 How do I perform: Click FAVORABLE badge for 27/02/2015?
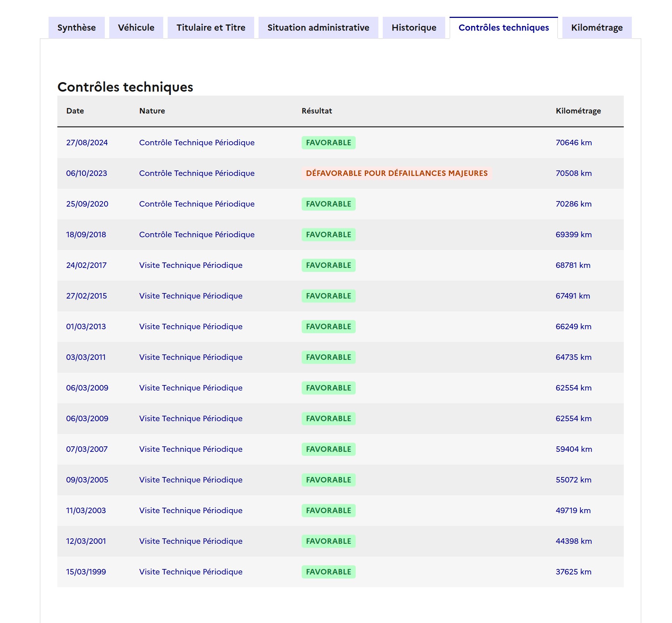tap(328, 296)
